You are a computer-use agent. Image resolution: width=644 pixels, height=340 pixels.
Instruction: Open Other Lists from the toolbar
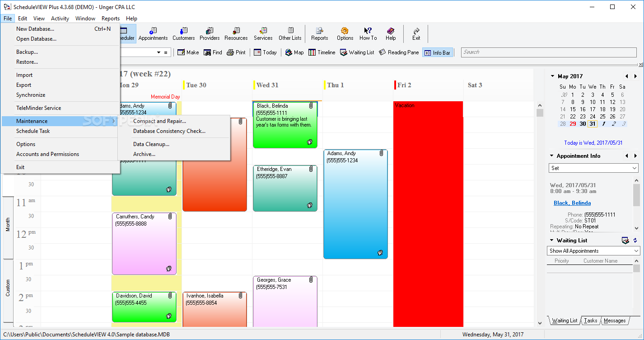pos(290,34)
